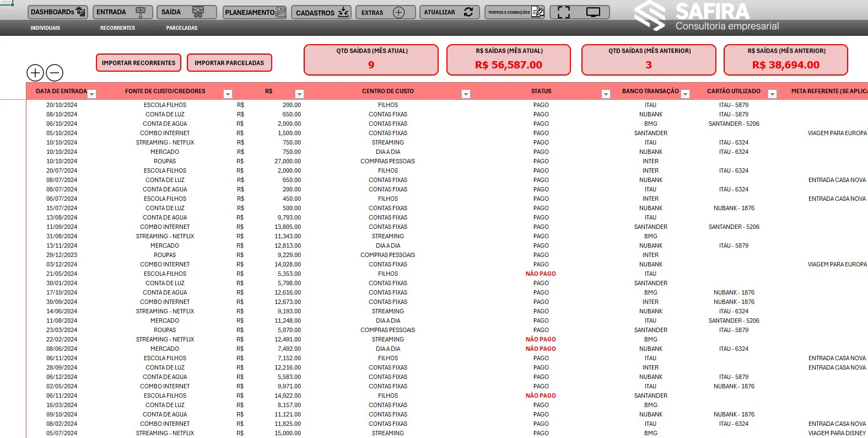This screenshot has height=438, width=868.
Task: Select the R$ Saídas (Mês Atual) card
Action: (508, 60)
